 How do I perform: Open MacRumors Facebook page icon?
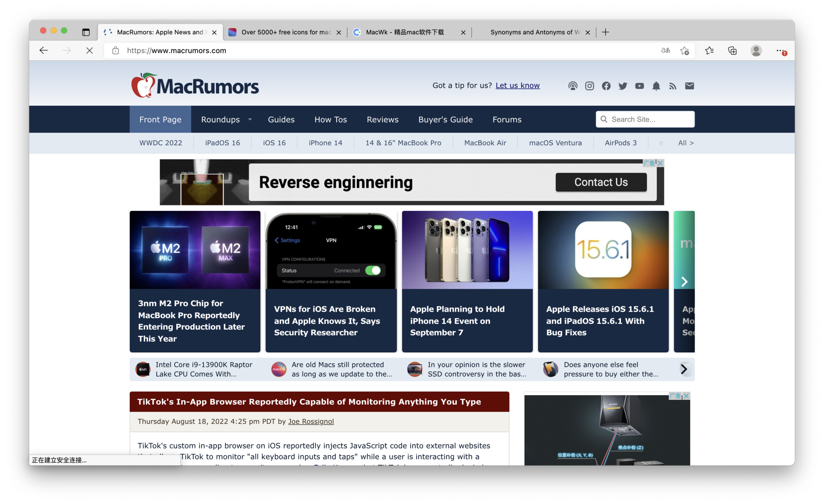606,86
